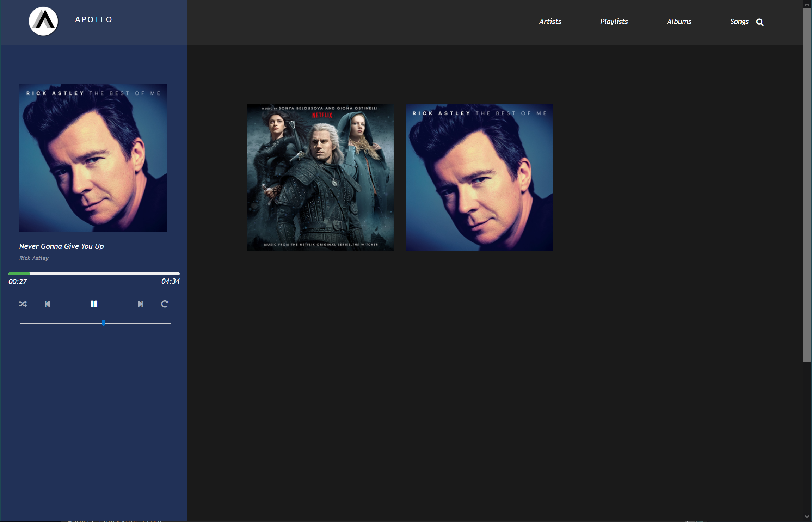Toggle shuffle playback mode
The width and height of the screenshot is (812, 522).
(23, 304)
